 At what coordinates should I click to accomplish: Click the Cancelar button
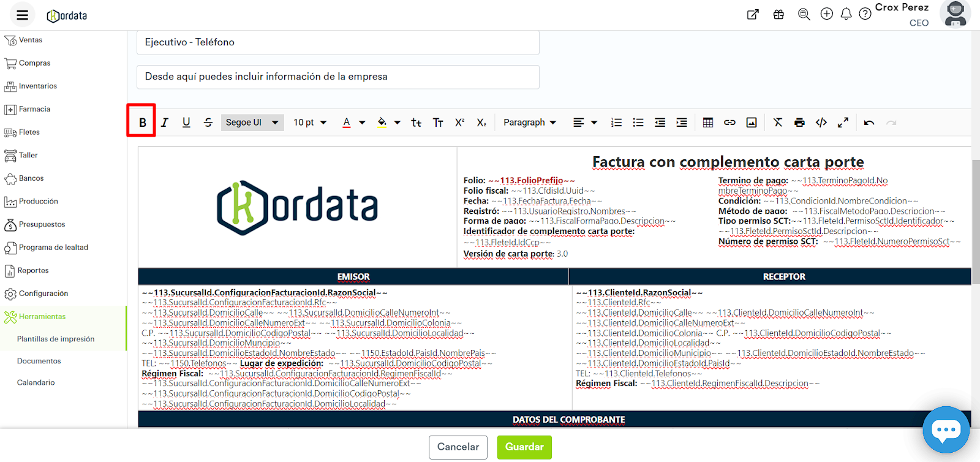tap(458, 447)
